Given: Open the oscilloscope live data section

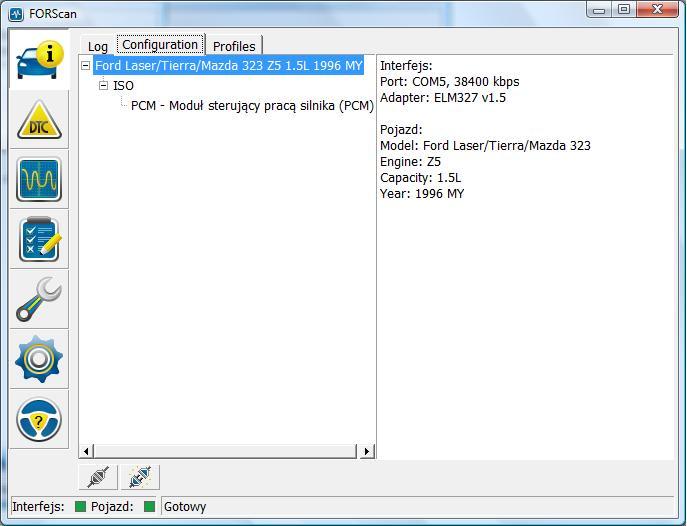Looking at the screenshot, I should 39,180.
